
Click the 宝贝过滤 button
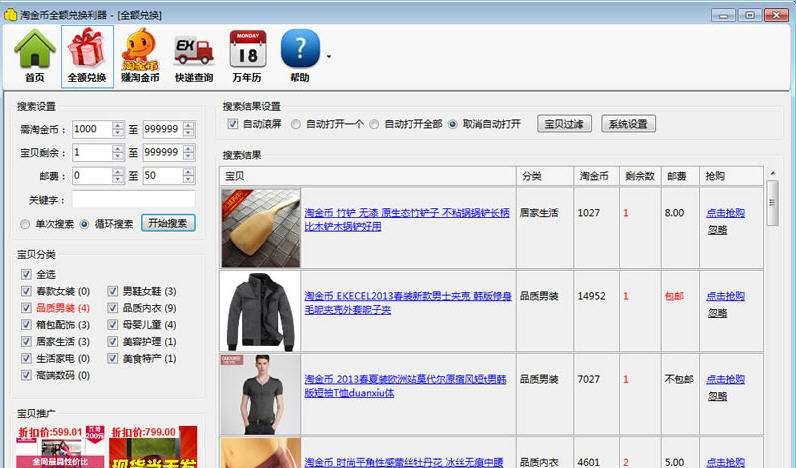click(x=564, y=124)
